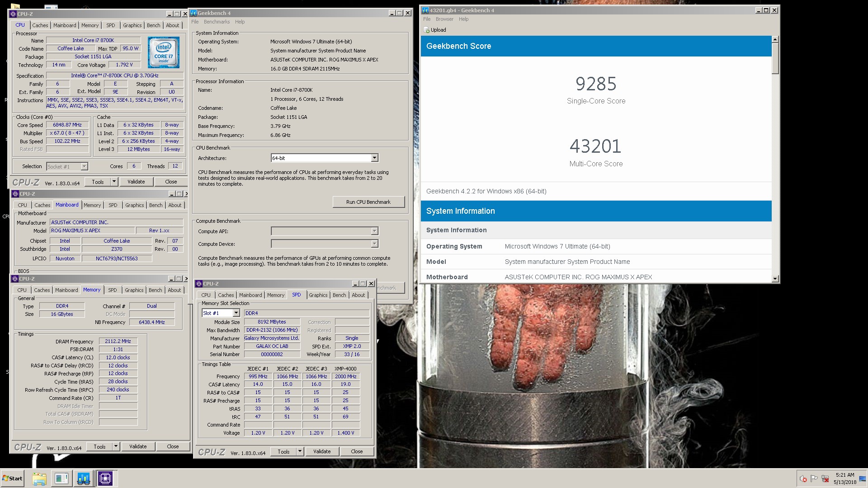Click the Galaxy Microsystems Ltd. manufacturer field
868x488 pixels.
tap(272, 338)
